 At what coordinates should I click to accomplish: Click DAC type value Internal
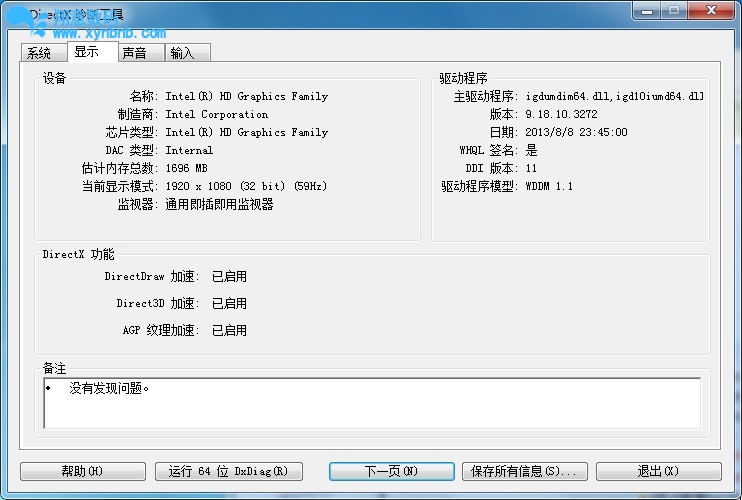189,150
